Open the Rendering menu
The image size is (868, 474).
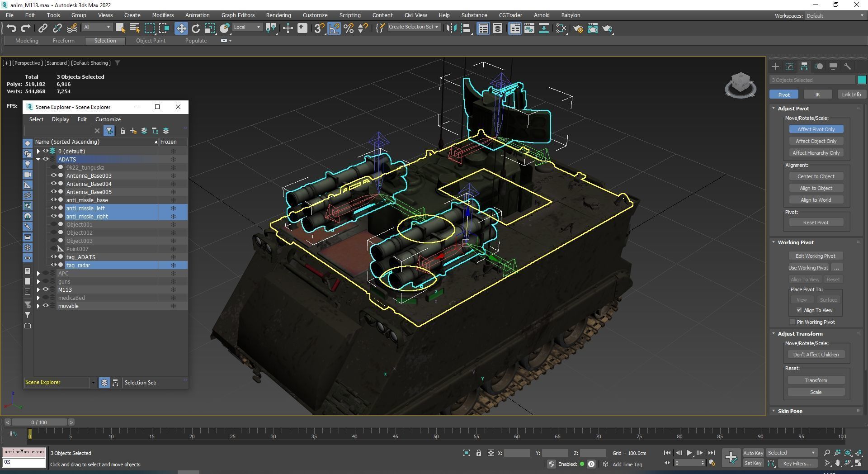pos(278,15)
